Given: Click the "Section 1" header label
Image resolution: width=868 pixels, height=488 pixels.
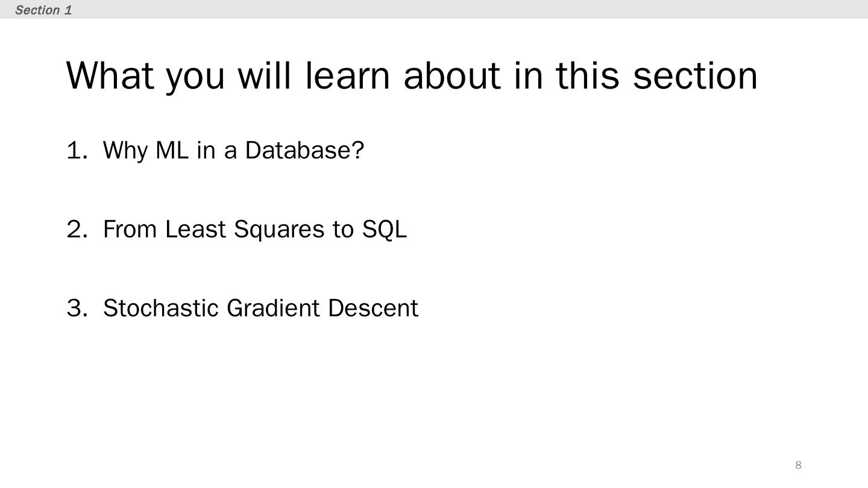Looking at the screenshot, I should pyautogui.click(x=43, y=10).
